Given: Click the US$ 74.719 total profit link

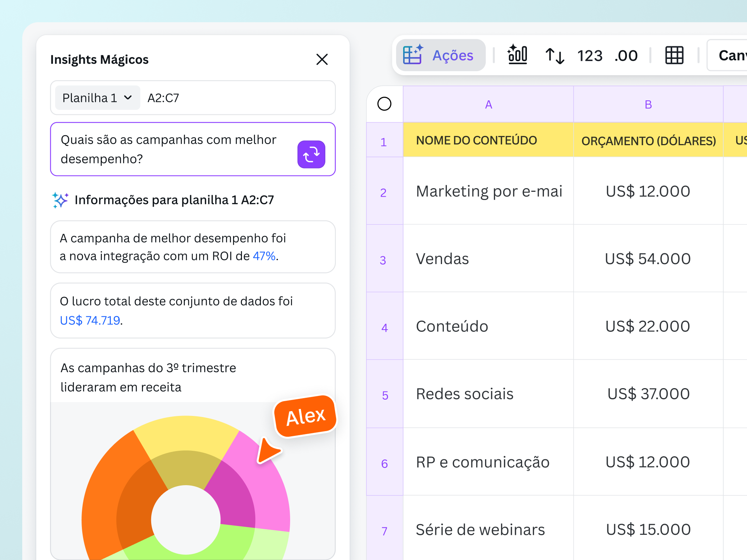Looking at the screenshot, I should point(90,320).
